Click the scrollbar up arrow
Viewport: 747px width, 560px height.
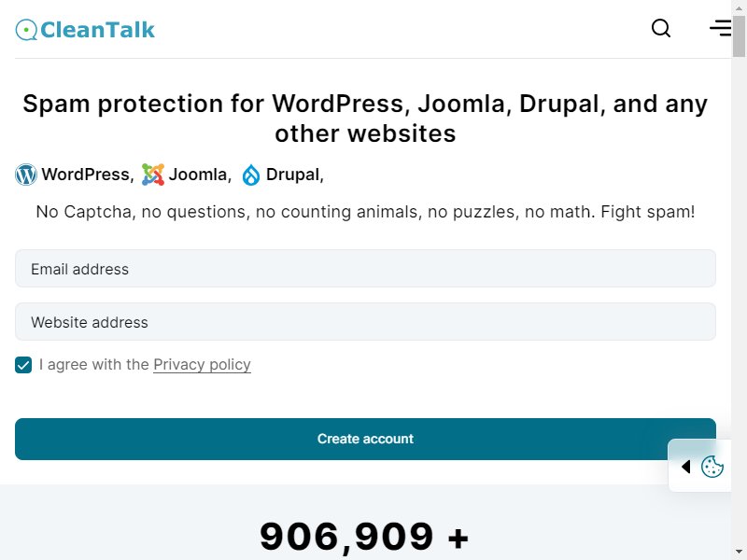(x=739, y=7)
